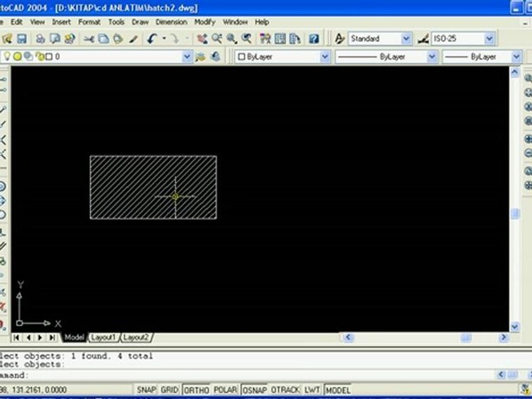Expand the Undo history dropdown arrow

point(163,39)
